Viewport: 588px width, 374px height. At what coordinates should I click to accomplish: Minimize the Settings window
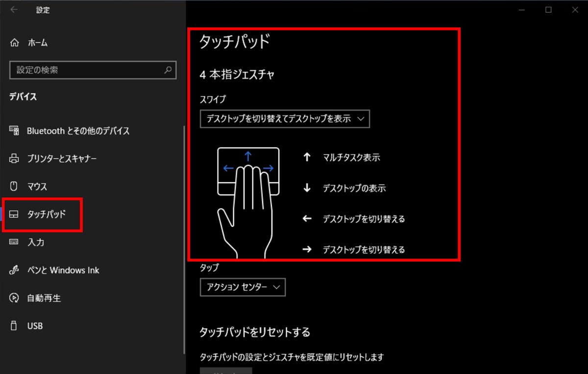[521, 10]
